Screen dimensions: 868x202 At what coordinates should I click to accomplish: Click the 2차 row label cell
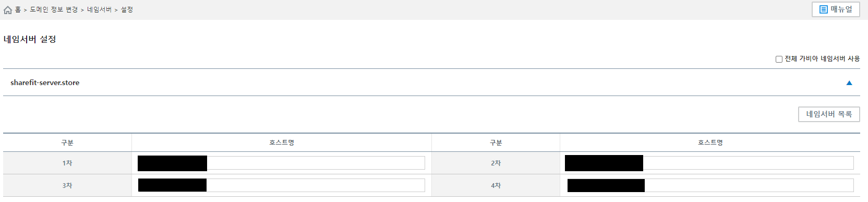tap(496, 163)
